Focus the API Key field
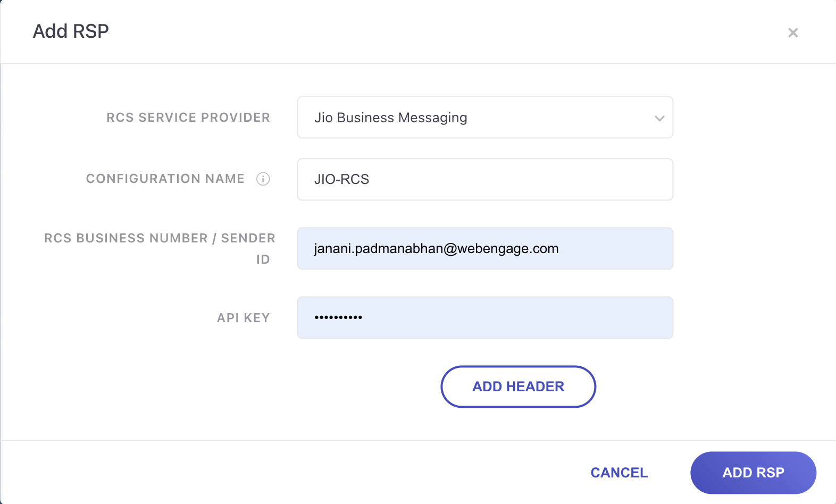Viewport: 836px width, 504px height. click(485, 317)
